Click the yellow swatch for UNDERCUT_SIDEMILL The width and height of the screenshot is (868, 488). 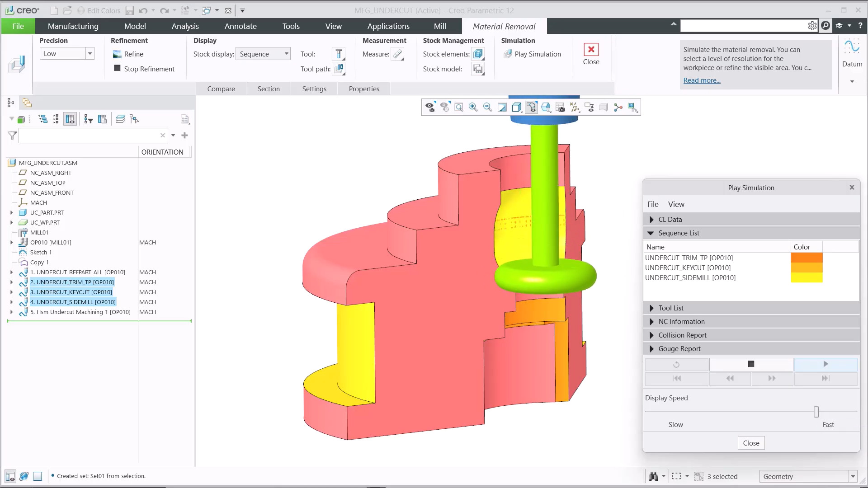pyautogui.click(x=807, y=278)
